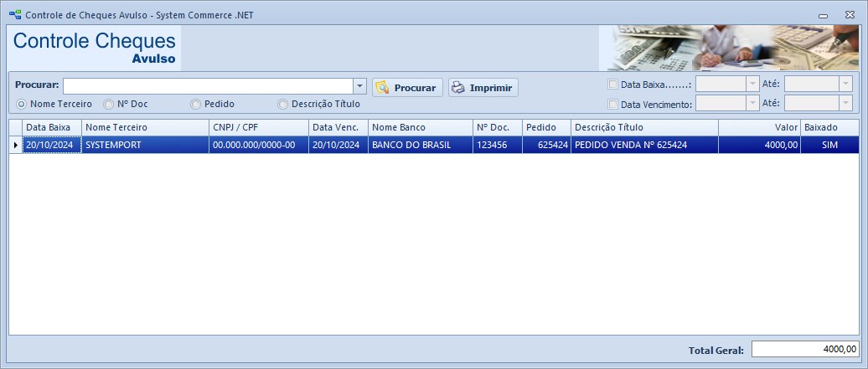Open Data Vencimento start date dropdown

[x=752, y=103]
